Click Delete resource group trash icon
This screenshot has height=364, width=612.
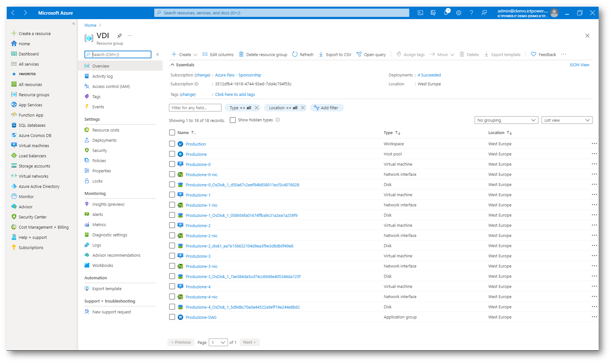pyautogui.click(x=241, y=54)
